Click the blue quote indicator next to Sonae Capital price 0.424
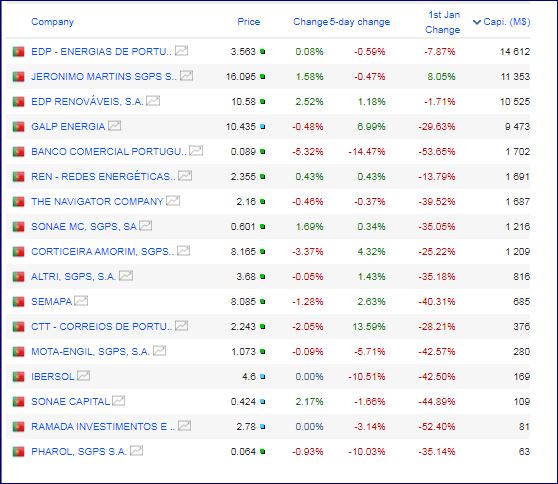 tap(263, 402)
